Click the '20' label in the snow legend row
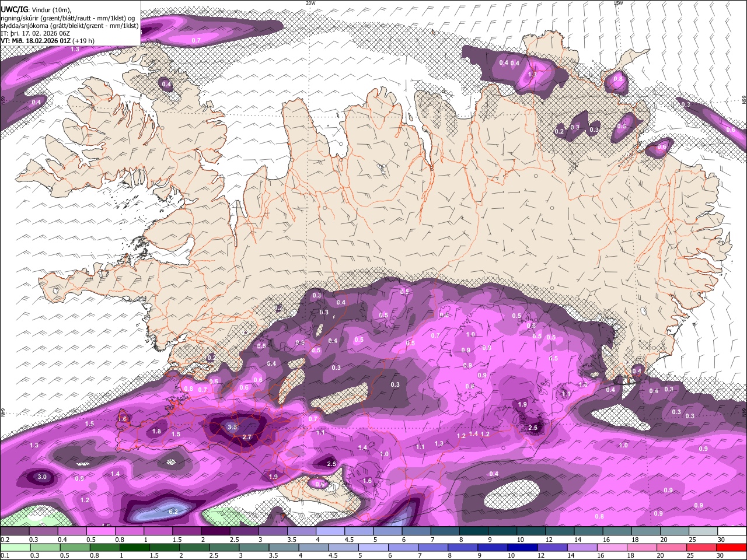 click(x=664, y=540)
